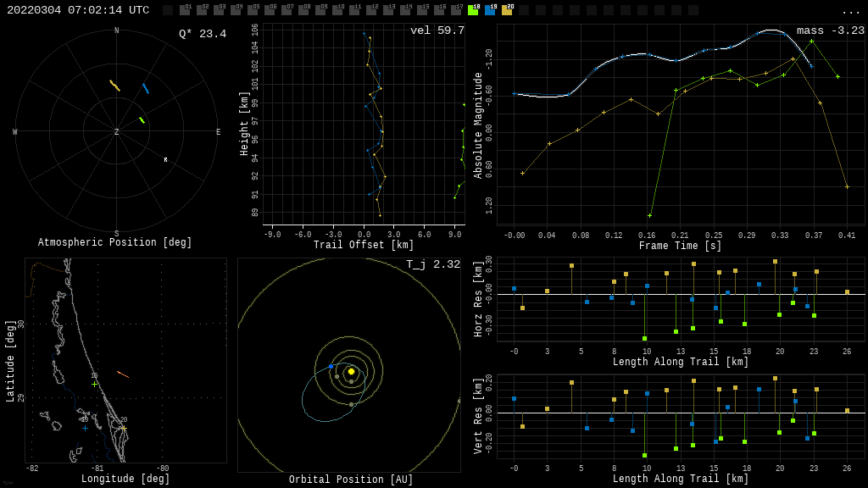This screenshot has width=868, height=488.
Task: Click the UTC timestamp in the header
Action: point(78,10)
